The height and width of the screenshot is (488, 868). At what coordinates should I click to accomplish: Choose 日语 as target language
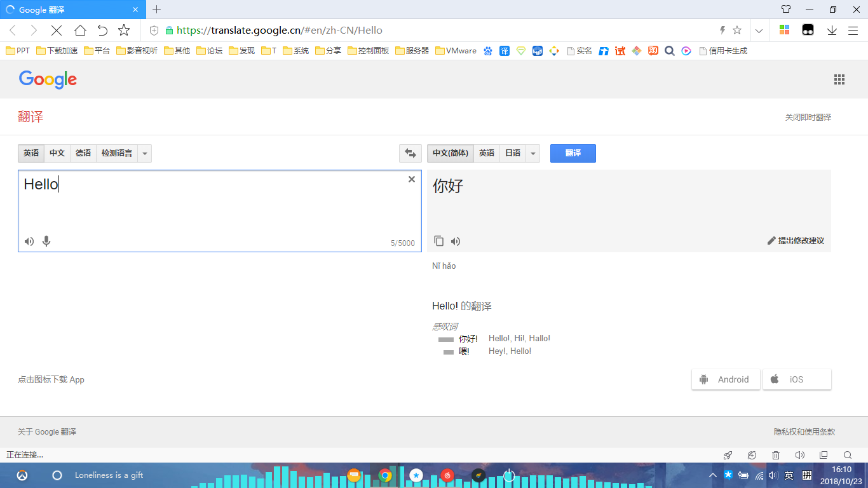pos(513,153)
